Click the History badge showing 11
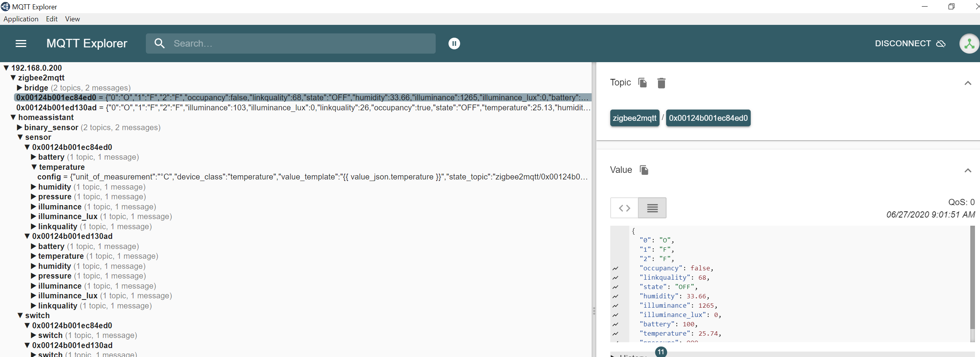 (661, 352)
